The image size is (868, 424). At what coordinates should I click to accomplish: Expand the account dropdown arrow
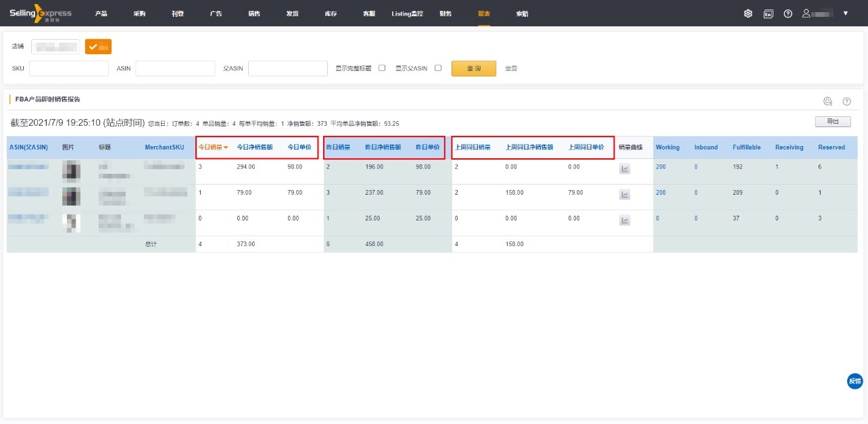pos(845,14)
